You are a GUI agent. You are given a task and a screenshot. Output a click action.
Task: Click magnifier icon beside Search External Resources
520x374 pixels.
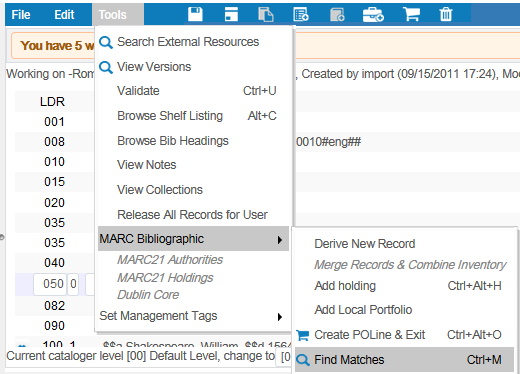point(106,42)
